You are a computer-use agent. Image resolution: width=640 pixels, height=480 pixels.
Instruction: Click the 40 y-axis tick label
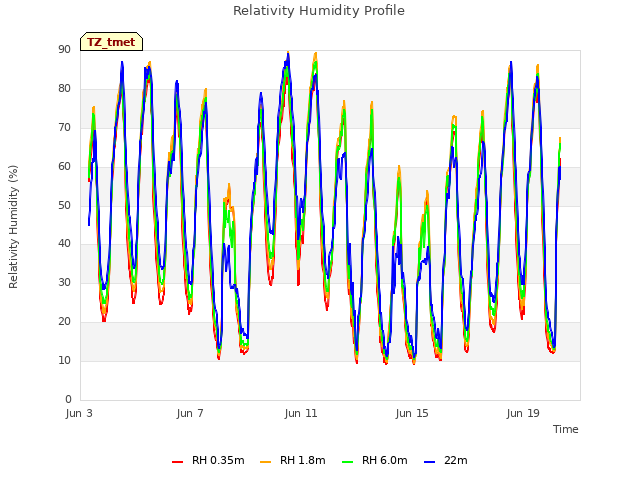[x=64, y=244]
